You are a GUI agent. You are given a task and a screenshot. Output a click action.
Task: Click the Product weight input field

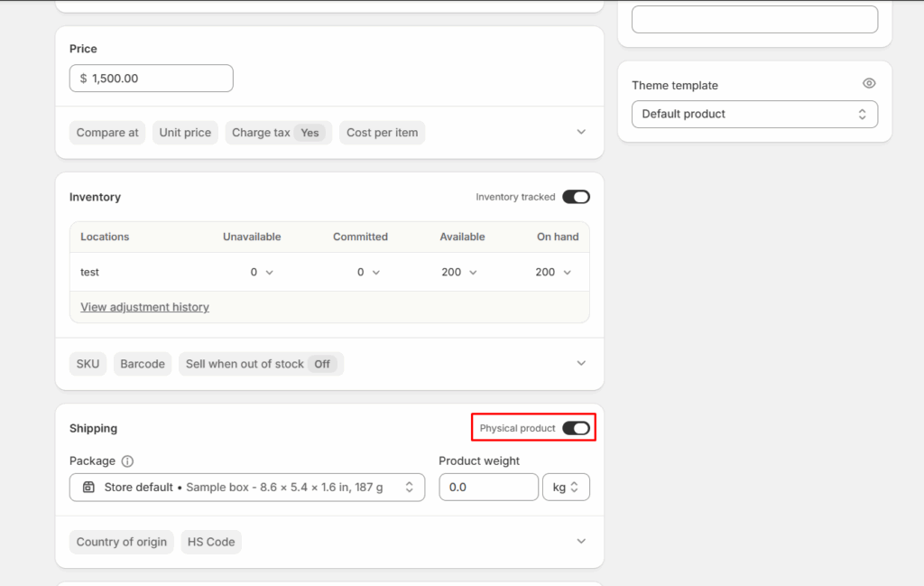pos(488,488)
